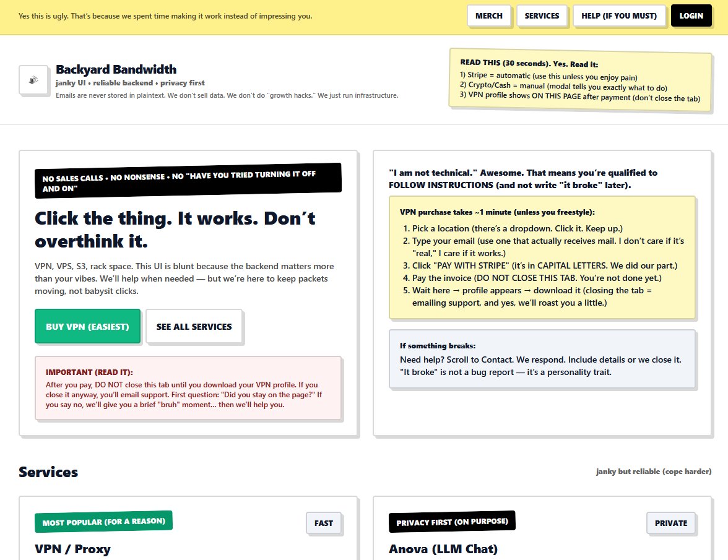Click the 'If something breaks:' heading
Screen dimensions: 728x560
(x=437, y=346)
